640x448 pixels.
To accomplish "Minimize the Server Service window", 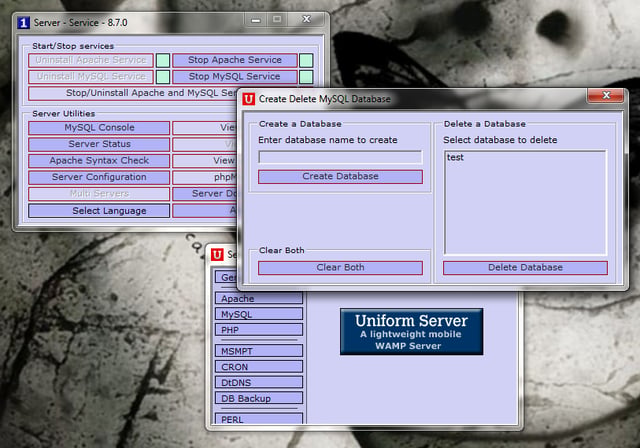I will pyautogui.click(x=256, y=20).
